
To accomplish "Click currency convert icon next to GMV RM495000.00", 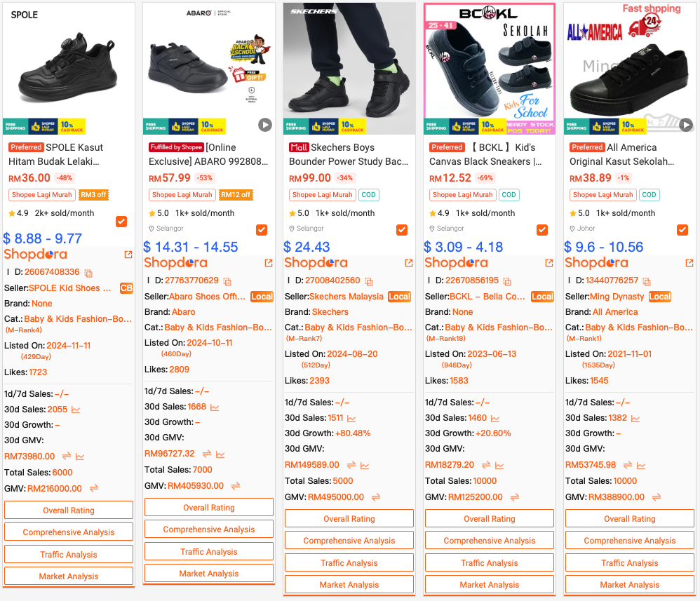I will pyautogui.click(x=376, y=497).
